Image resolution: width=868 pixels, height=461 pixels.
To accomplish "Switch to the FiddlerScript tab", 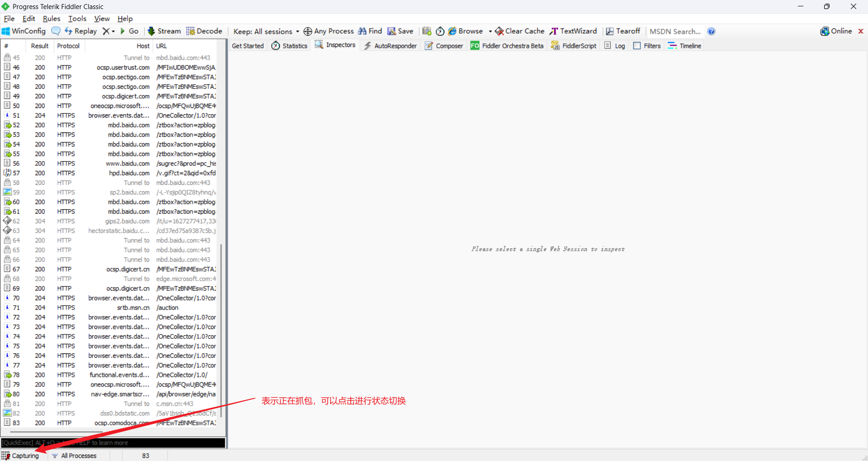I will [x=574, y=46].
